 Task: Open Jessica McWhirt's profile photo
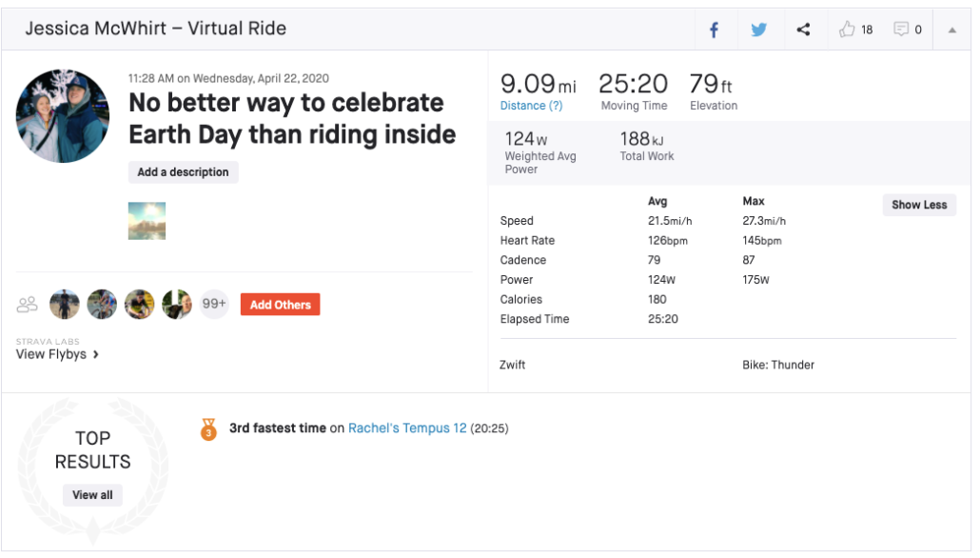[x=63, y=115]
